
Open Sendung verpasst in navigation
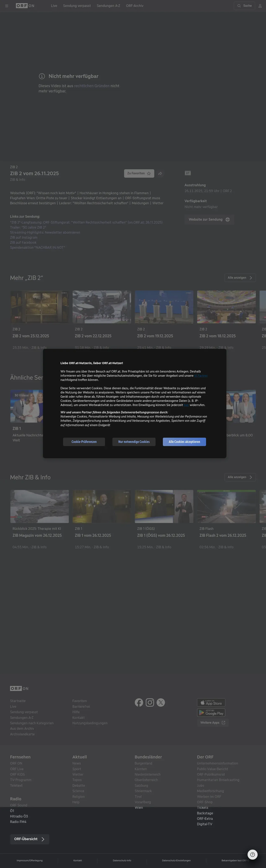click(77, 6)
